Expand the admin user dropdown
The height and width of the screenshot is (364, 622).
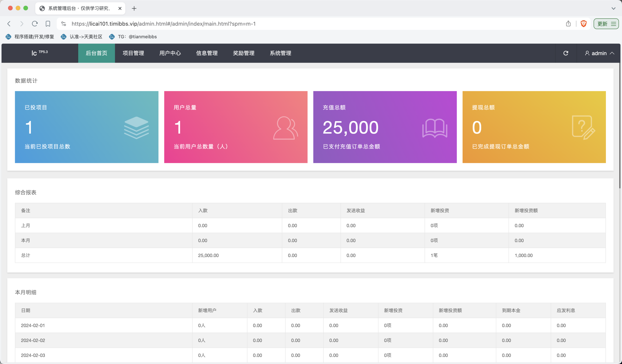599,53
